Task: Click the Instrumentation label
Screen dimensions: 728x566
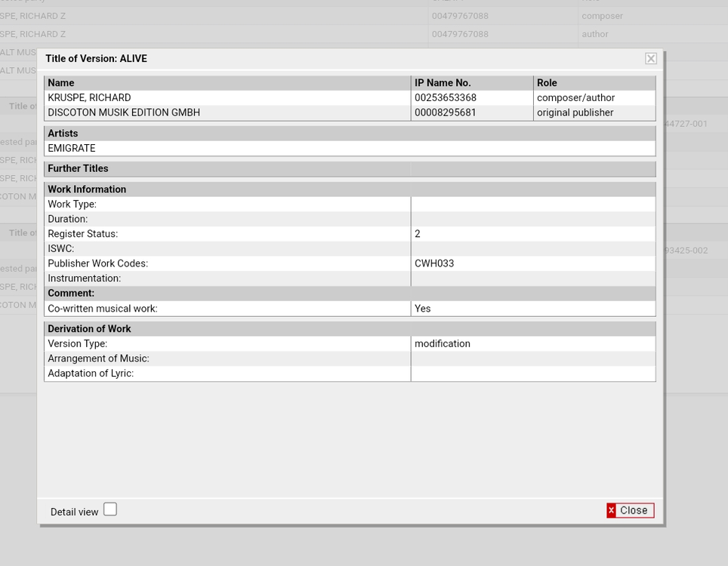Action: [84, 278]
